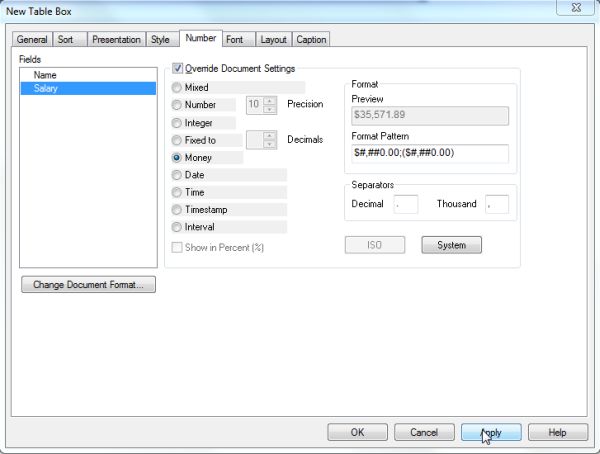Image resolution: width=600 pixels, height=454 pixels.
Task: Choose the Interval format option
Action: 176,227
